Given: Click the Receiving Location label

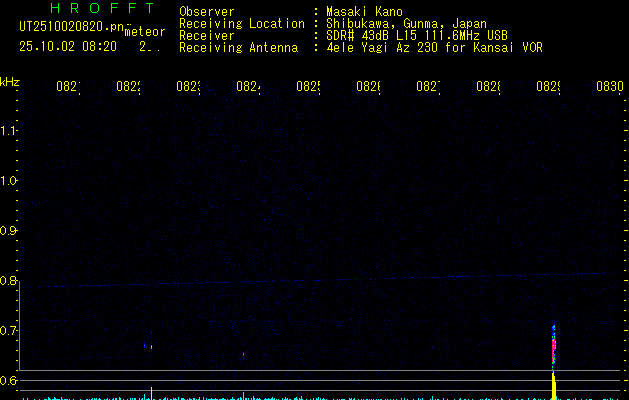Looking at the screenshot, I should click(x=241, y=23).
